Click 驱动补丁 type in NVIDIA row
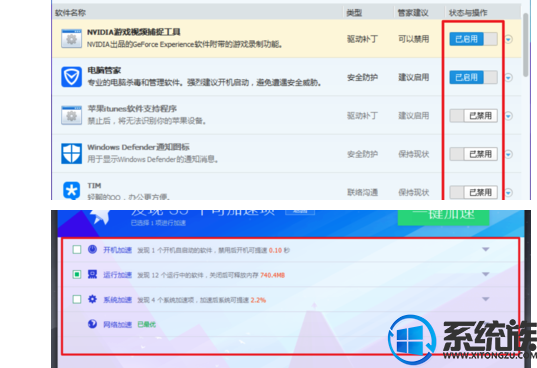The width and height of the screenshot is (537, 368). (x=362, y=39)
